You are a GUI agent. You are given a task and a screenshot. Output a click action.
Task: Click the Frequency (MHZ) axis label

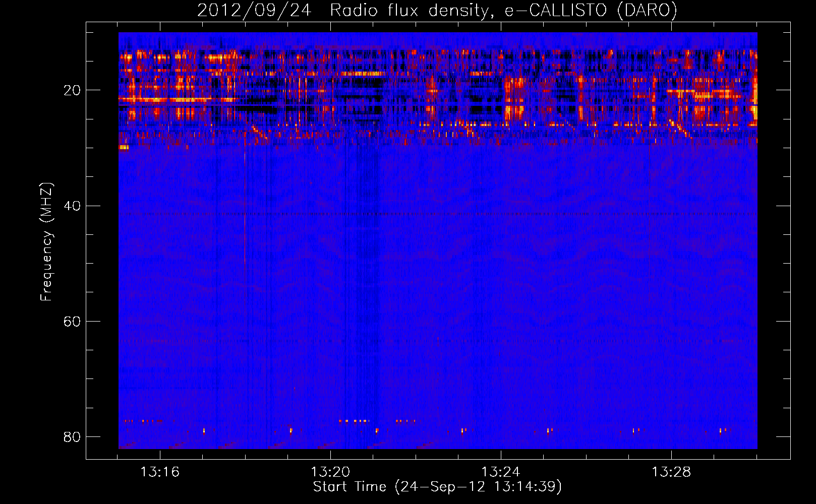[46, 242]
